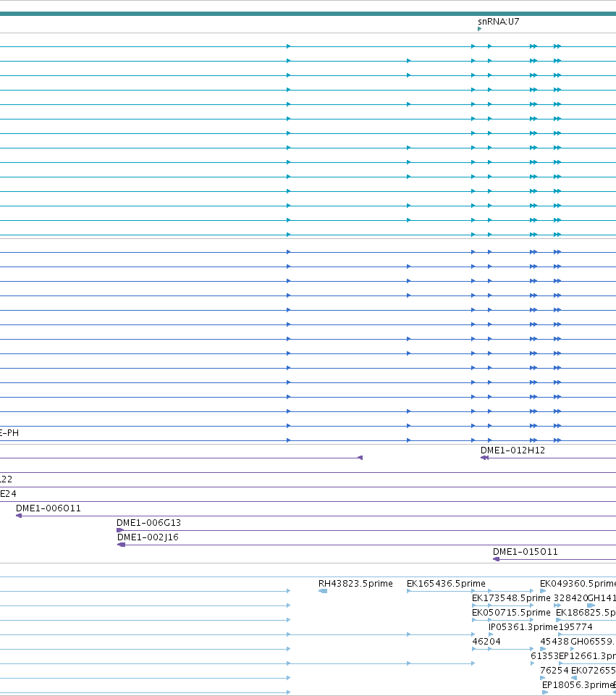This screenshot has height=696, width=616.
Task: Select the EK049360.5prime label
Action: pos(578,584)
